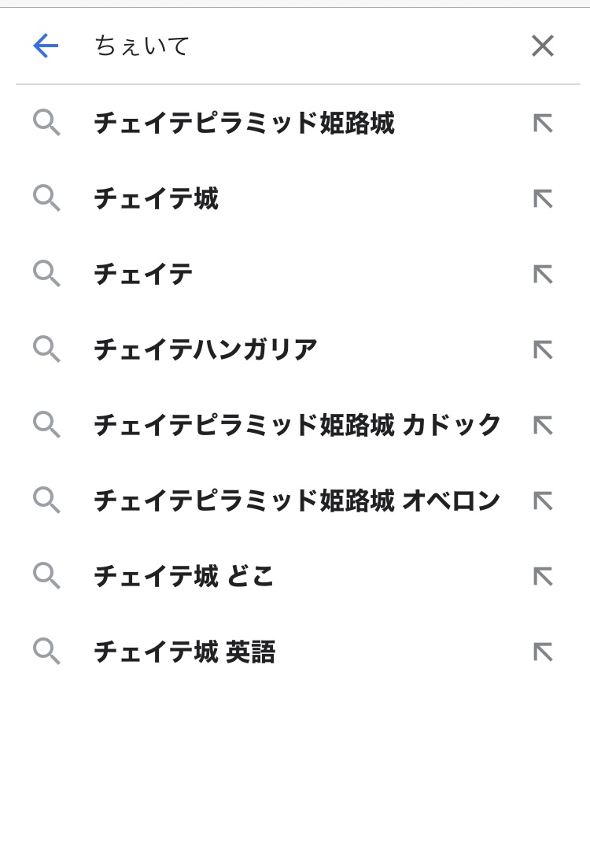Choose the チェイテハンガリア suggestion
This screenshot has width=590, height=868.
205,349
